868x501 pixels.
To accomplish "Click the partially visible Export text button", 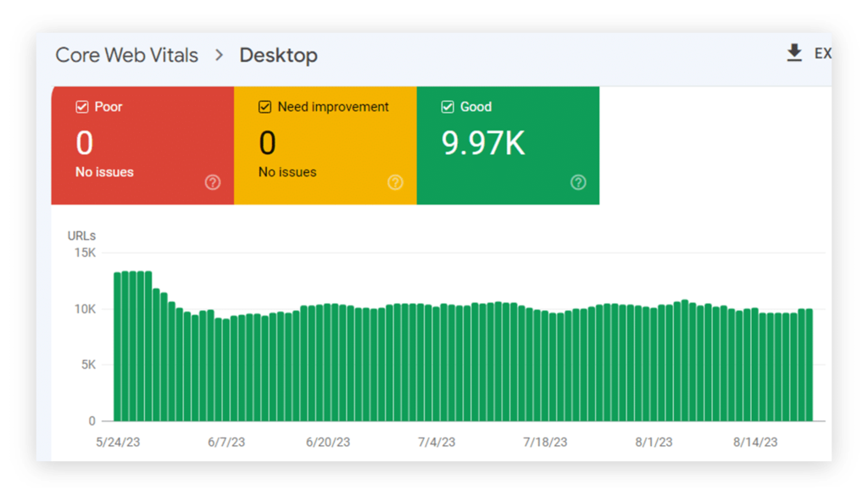I will [x=821, y=53].
